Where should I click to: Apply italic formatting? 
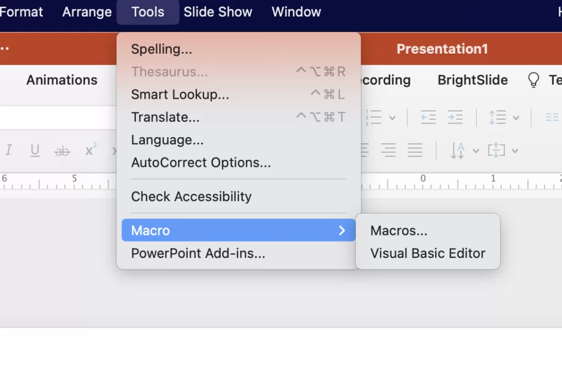tap(8, 150)
